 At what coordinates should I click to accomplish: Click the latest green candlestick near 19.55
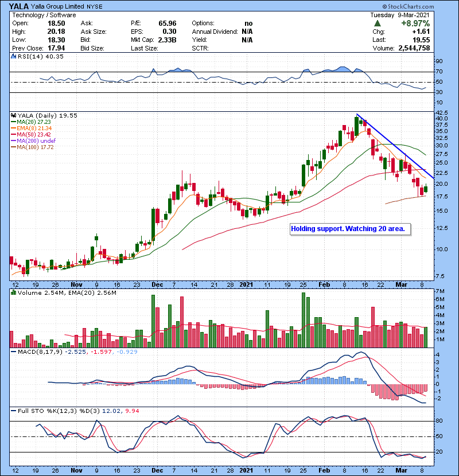click(426, 189)
